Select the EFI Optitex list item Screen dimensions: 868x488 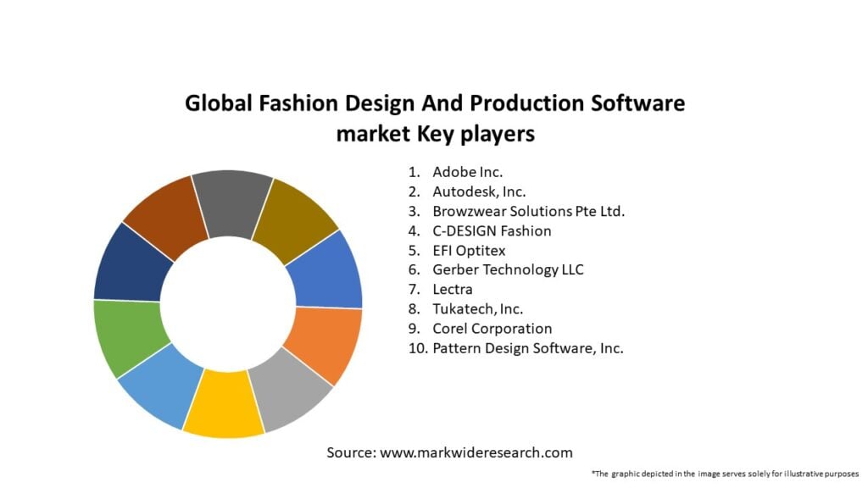point(469,250)
